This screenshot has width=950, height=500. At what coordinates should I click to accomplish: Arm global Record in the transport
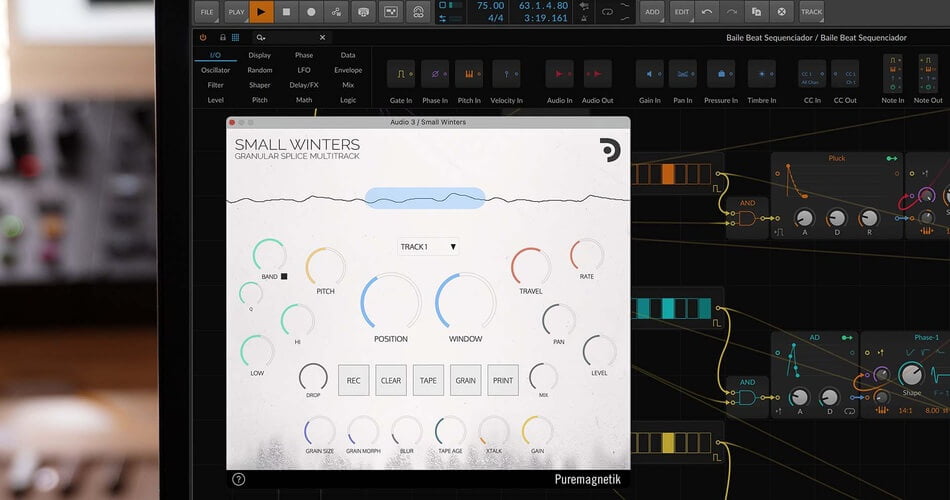(x=311, y=12)
